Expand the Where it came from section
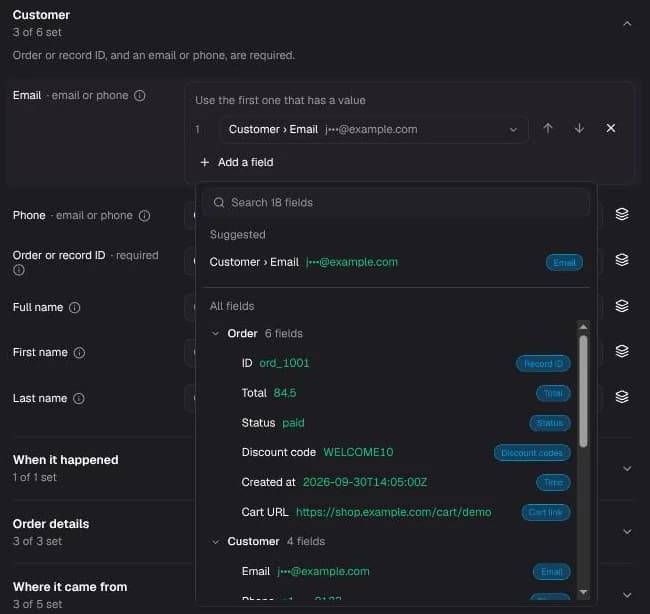Viewport: 650px width, 614px height. (x=627, y=595)
